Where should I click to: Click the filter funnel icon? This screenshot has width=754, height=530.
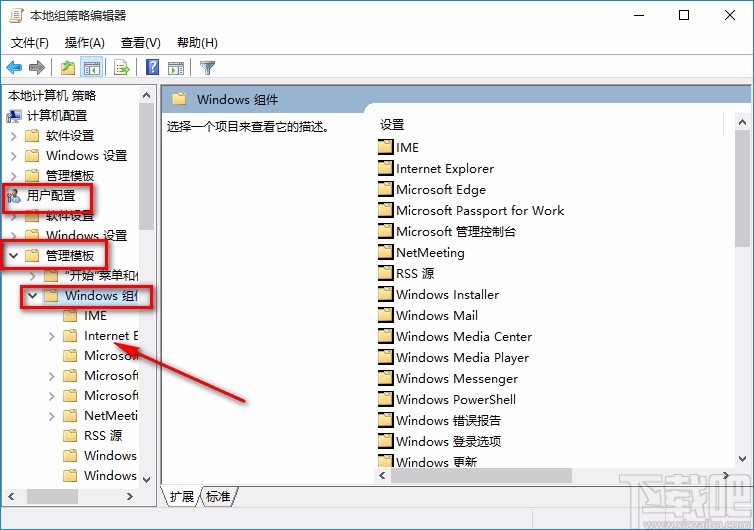(207, 68)
